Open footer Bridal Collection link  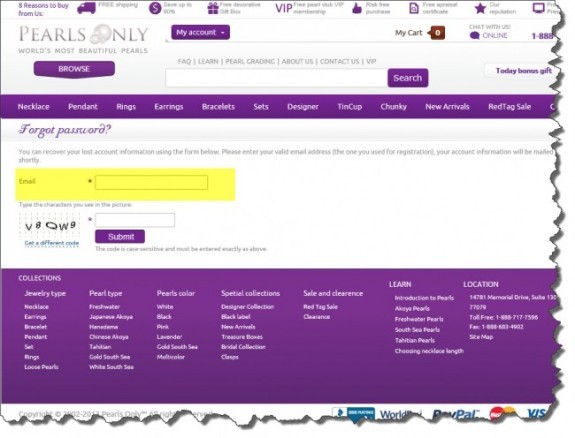click(x=243, y=347)
